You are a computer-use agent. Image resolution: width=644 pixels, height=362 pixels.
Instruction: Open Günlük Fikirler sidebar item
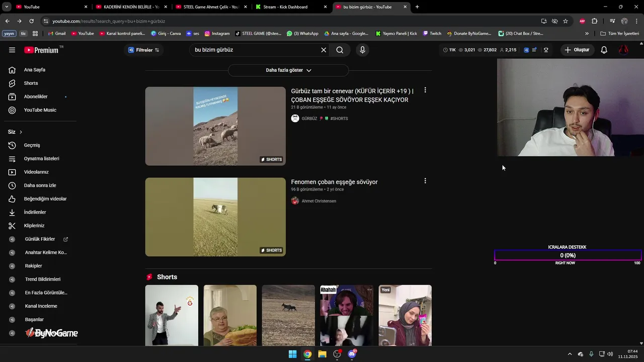pyautogui.click(x=39, y=239)
